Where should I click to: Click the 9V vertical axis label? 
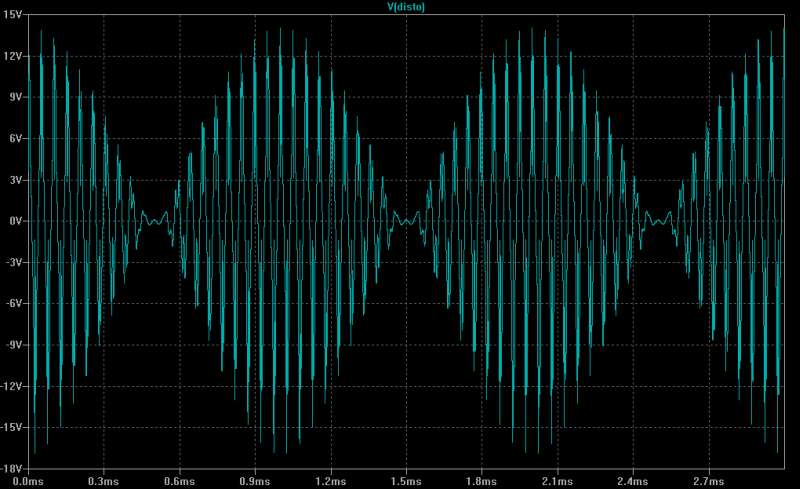pyautogui.click(x=15, y=97)
